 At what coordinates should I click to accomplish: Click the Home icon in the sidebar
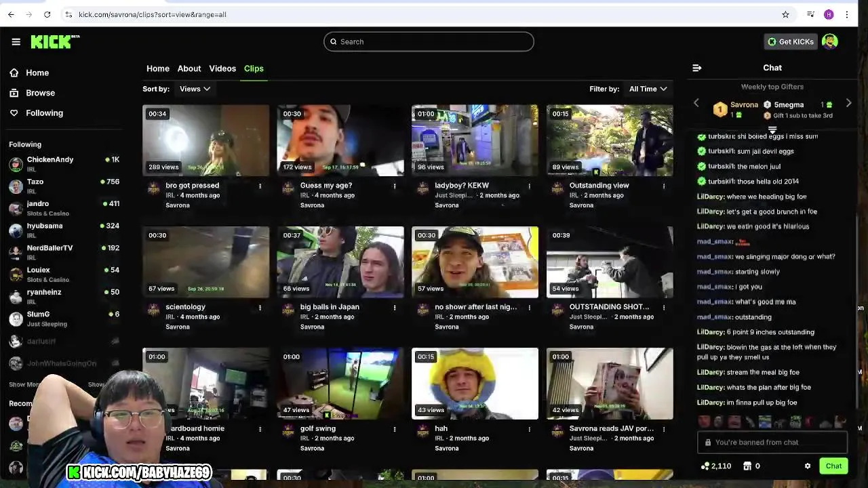(x=14, y=73)
